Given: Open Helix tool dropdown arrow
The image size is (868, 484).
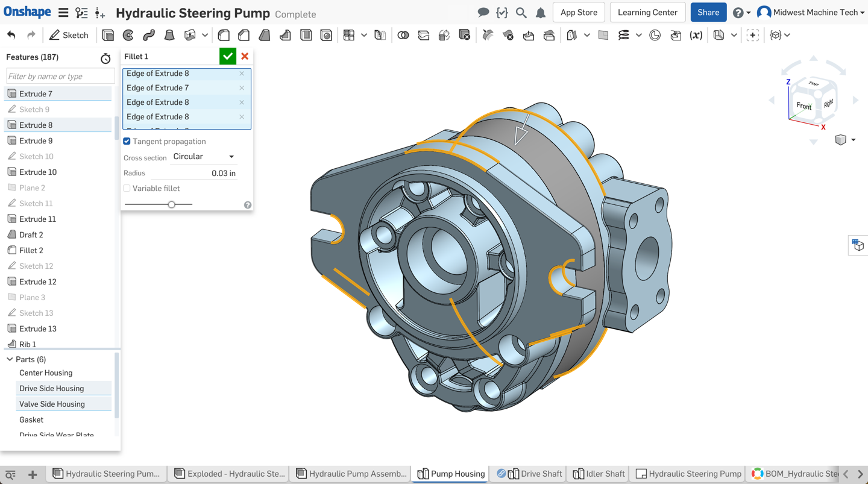Looking at the screenshot, I should (x=639, y=35).
